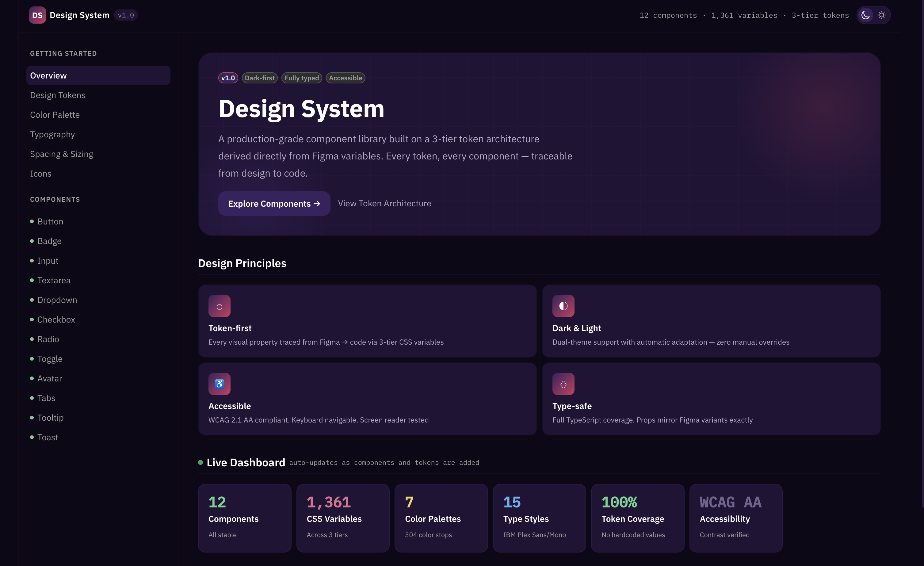
Task: Open the Avatar component page
Action: point(98,378)
